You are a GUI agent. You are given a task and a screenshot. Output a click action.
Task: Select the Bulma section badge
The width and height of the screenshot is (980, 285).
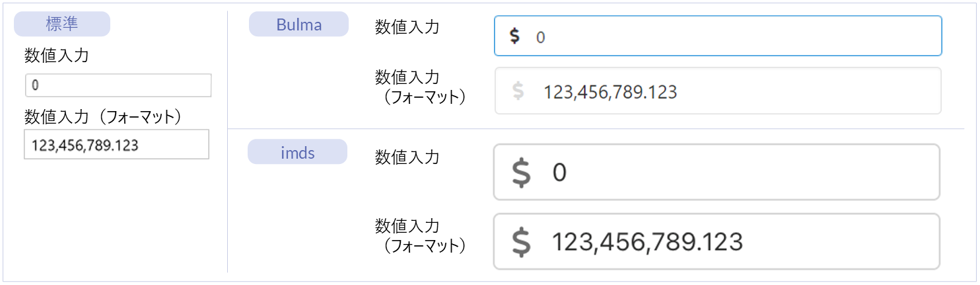(298, 25)
